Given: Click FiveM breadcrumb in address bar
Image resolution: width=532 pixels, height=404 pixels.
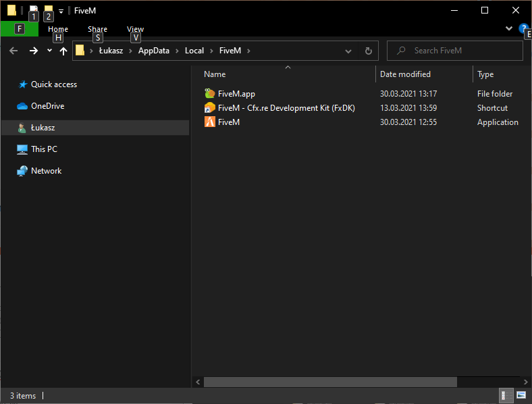Looking at the screenshot, I should pos(230,51).
